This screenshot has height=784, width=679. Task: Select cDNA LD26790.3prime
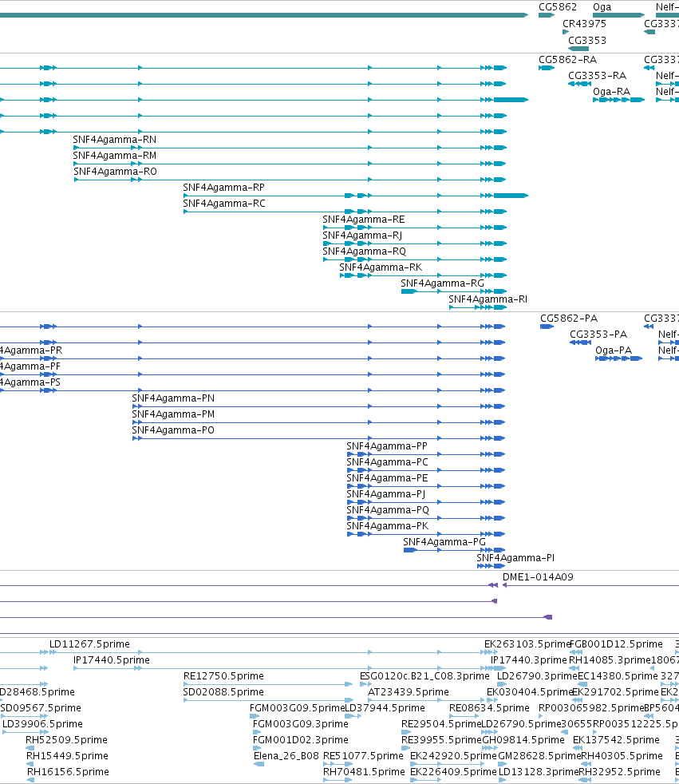(537, 676)
